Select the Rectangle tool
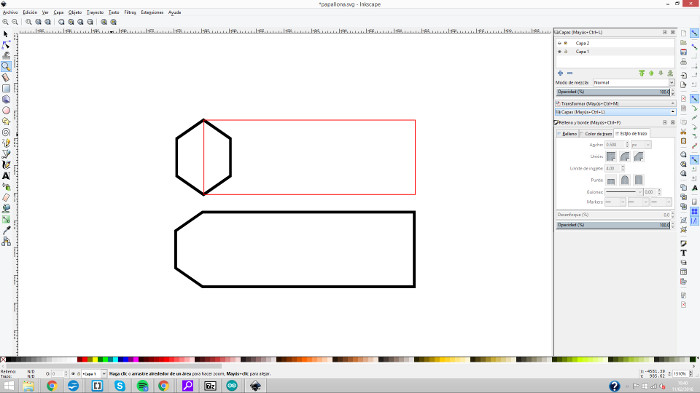 click(x=6, y=88)
